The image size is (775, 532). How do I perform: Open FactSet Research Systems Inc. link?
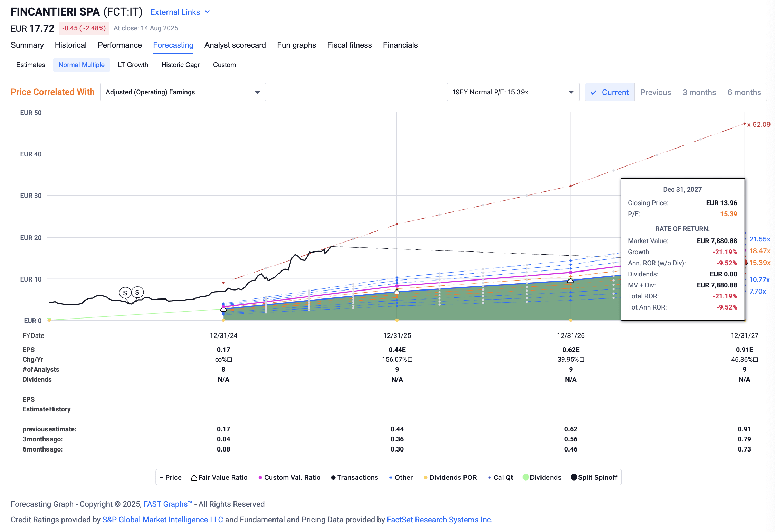pos(439,520)
